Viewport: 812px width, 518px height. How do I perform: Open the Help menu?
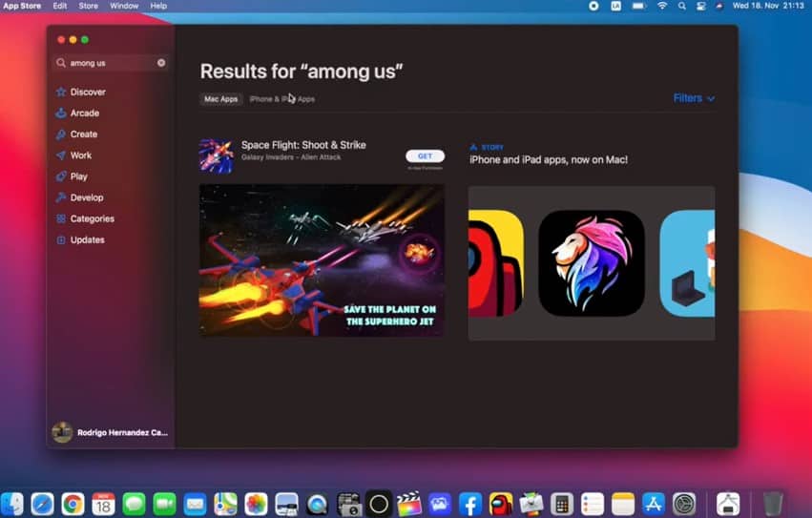158,6
